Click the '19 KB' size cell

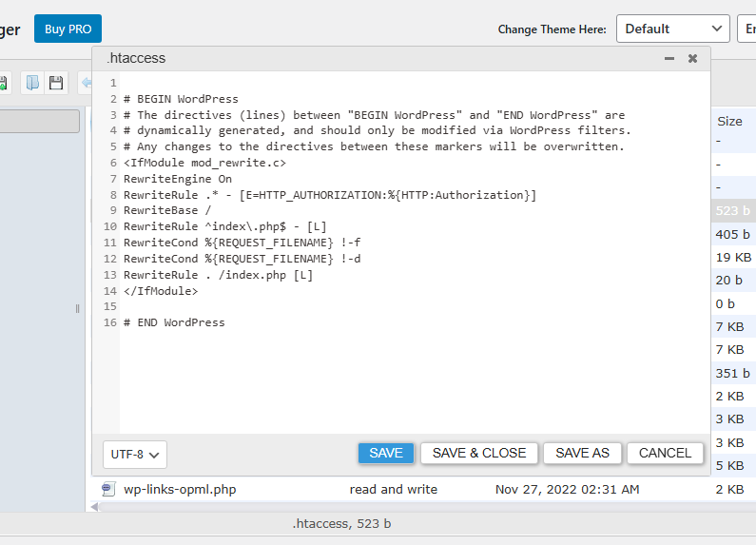pos(733,258)
